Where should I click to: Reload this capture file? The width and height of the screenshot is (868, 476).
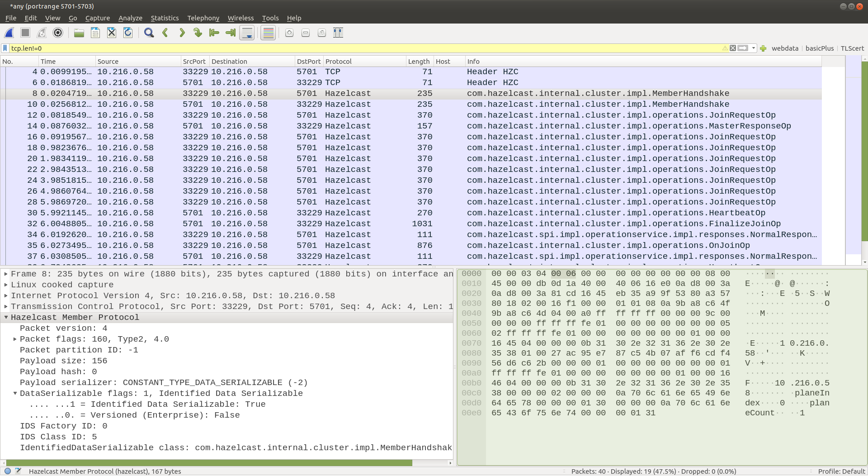coord(128,33)
